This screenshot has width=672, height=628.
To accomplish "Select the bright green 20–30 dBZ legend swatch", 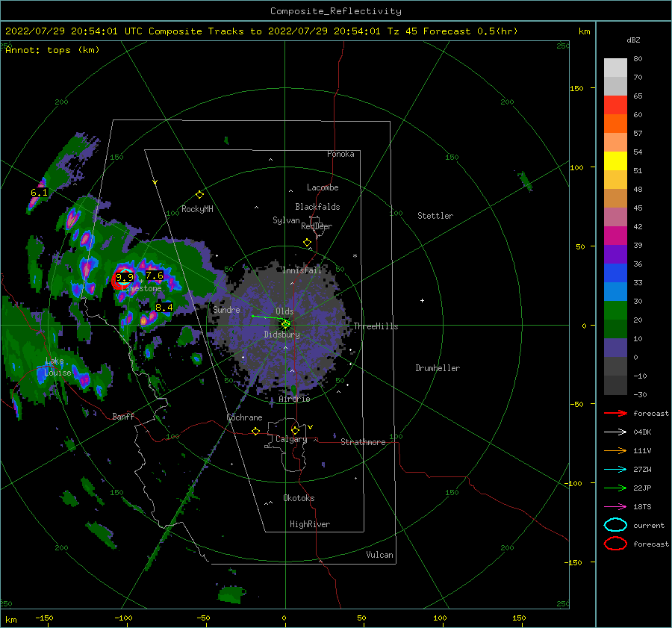I will [x=615, y=311].
